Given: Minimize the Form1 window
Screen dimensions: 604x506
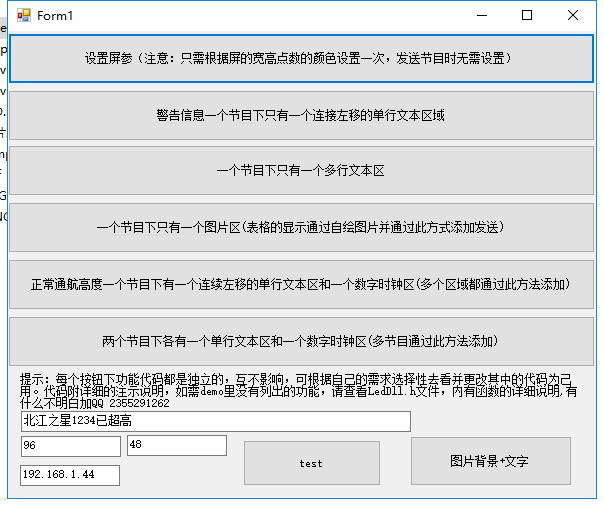Looking at the screenshot, I should click(482, 15).
